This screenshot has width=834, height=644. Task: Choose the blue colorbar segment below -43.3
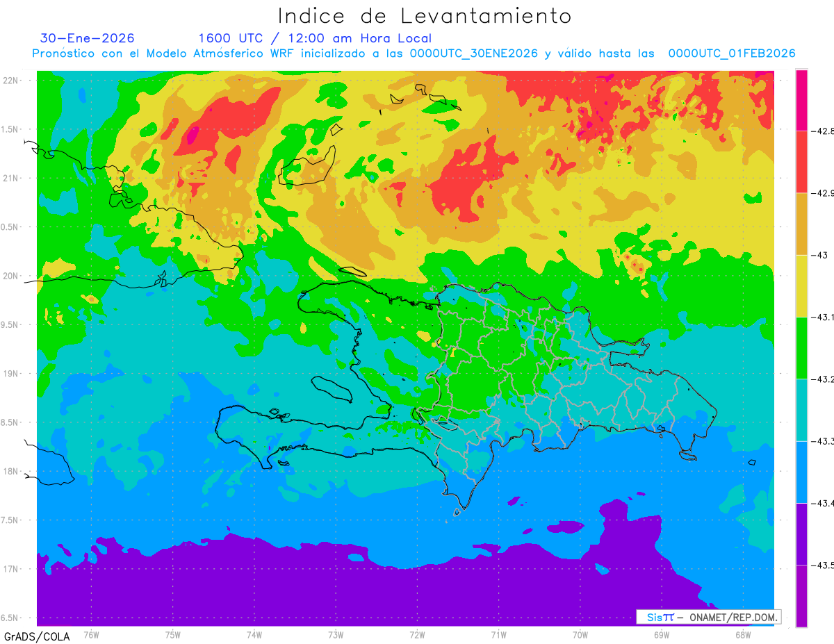point(801,472)
